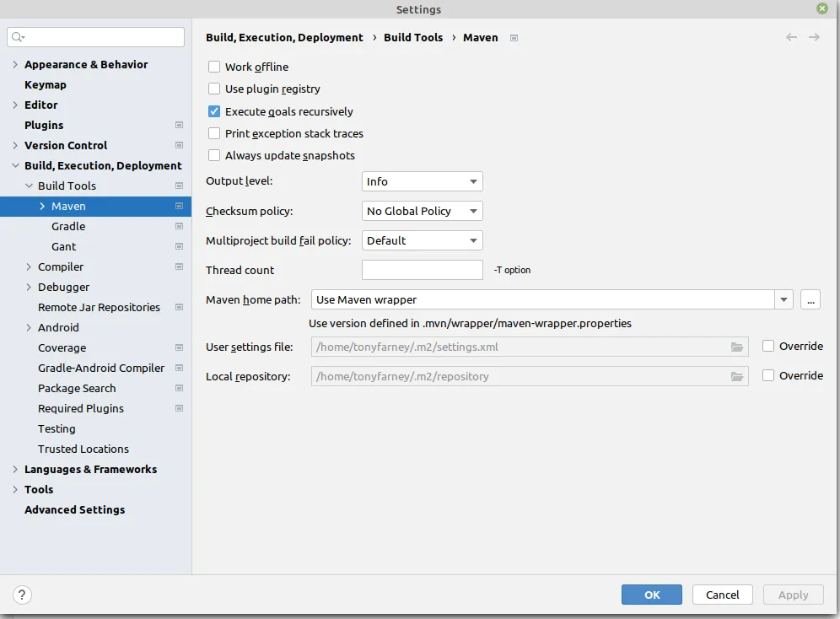840x619 pixels.
Task: Open the Keymap settings page
Action: (46, 84)
